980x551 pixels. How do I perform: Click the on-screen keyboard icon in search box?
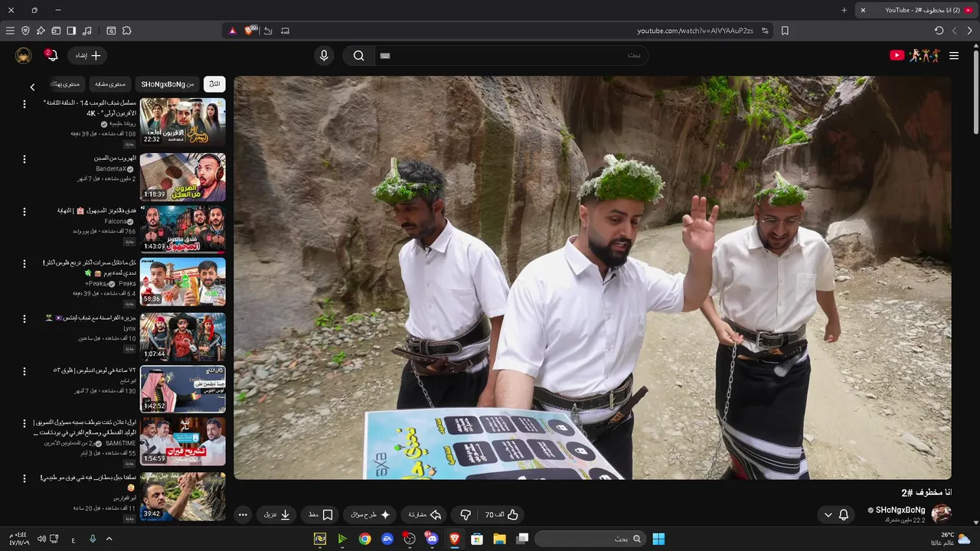pos(385,55)
